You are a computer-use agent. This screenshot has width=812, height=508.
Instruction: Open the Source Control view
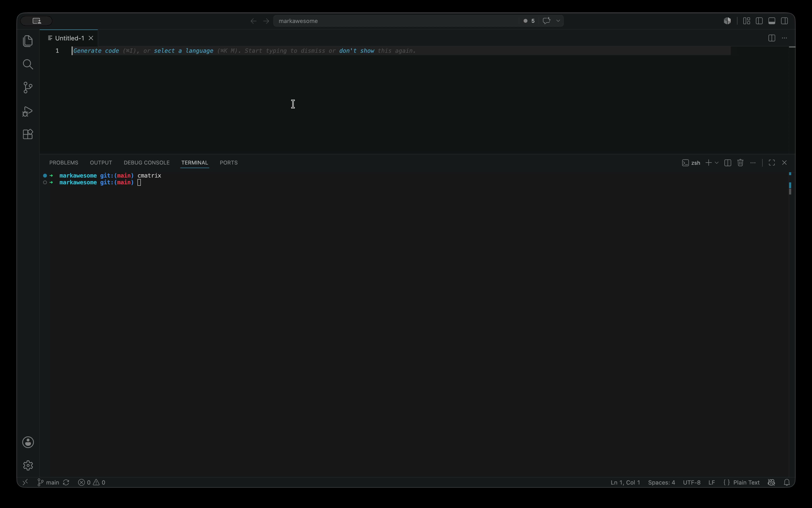[x=28, y=88]
